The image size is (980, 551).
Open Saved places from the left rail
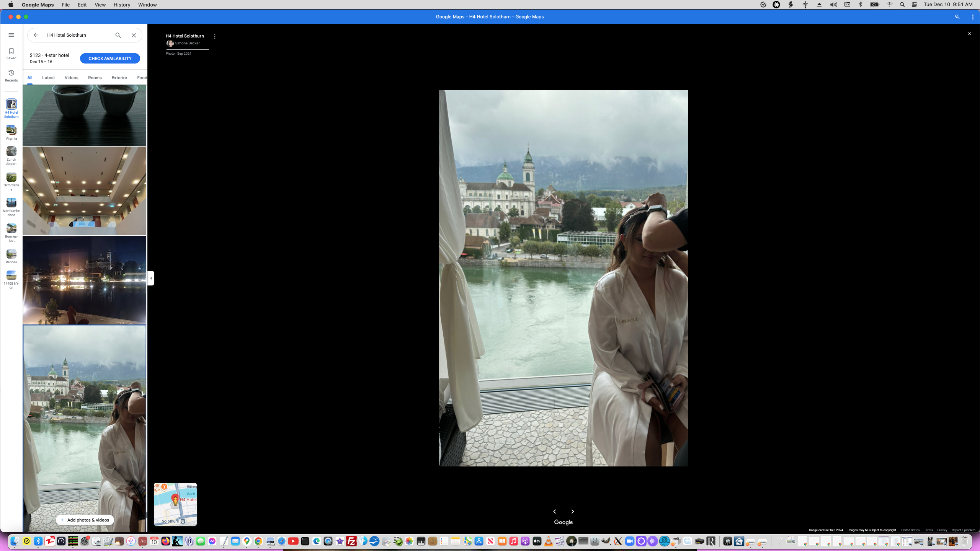pyautogui.click(x=11, y=53)
